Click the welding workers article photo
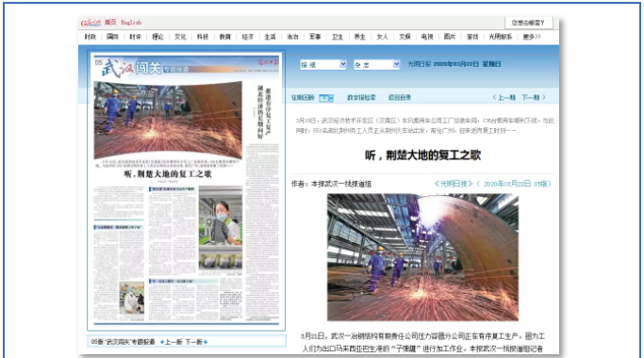Image resolution: width=644 pixels, height=358 pixels. coord(422,257)
